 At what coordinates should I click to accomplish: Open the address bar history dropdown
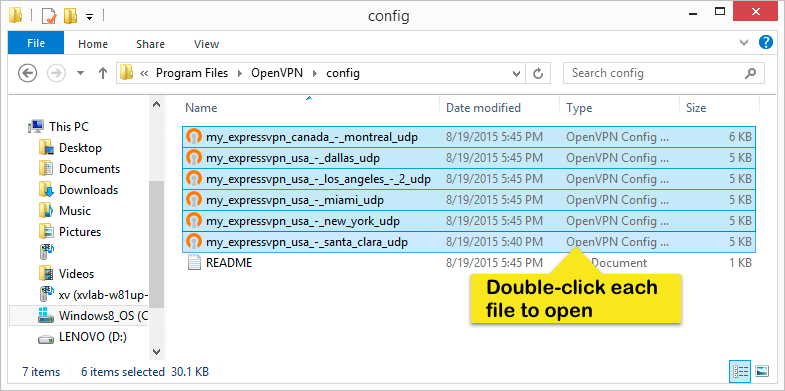pyautogui.click(x=517, y=74)
